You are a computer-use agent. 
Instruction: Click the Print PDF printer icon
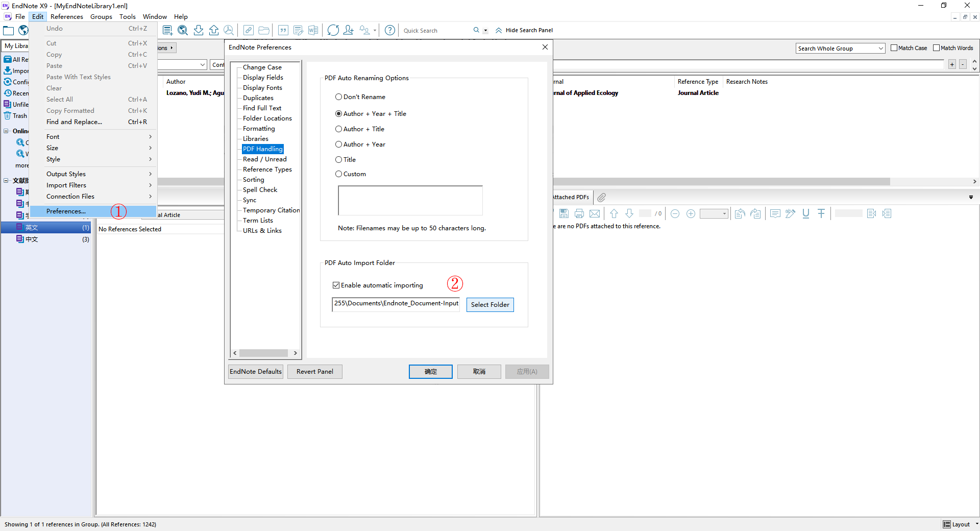pyautogui.click(x=579, y=213)
